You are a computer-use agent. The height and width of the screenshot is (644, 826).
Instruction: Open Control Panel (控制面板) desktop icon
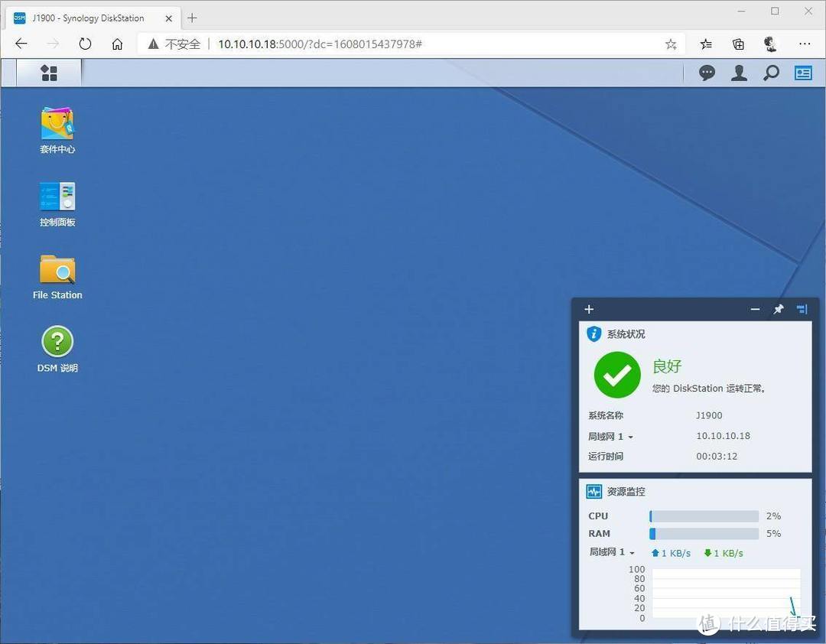click(57, 204)
